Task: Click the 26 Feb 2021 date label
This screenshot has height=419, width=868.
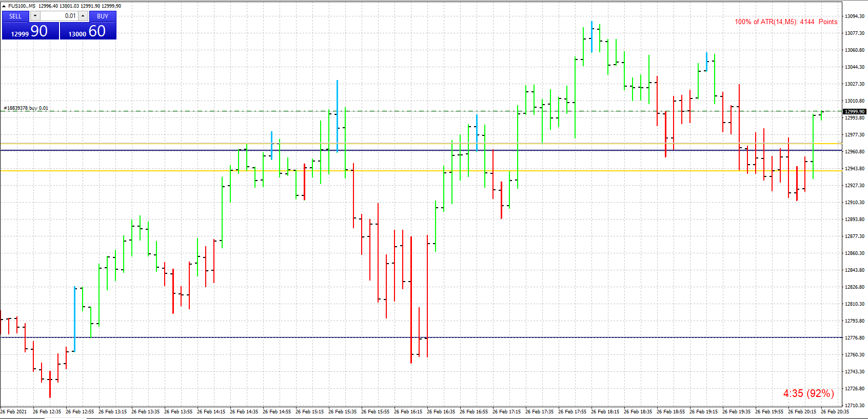Action: (x=14, y=412)
